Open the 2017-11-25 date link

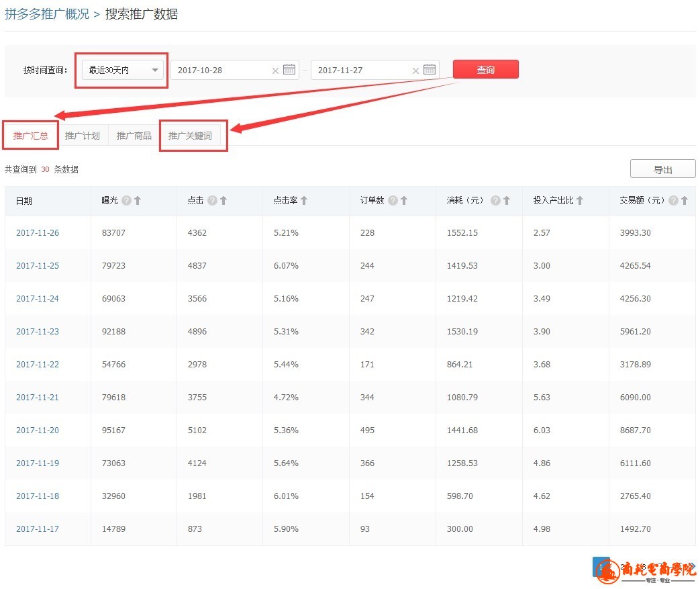point(38,265)
